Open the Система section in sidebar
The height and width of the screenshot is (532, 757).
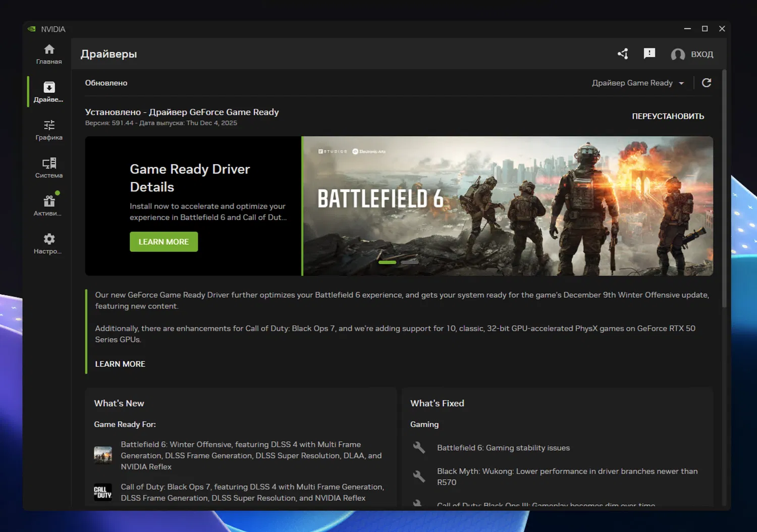click(x=49, y=168)
